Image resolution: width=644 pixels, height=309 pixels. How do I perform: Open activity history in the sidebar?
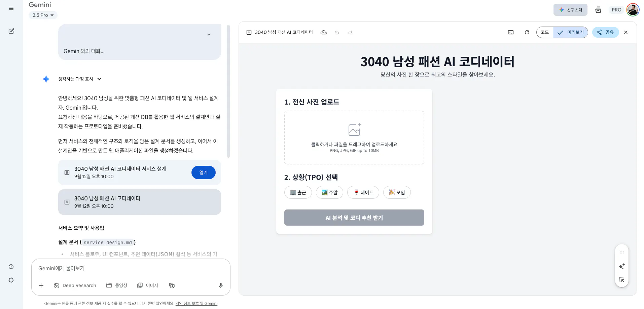(11, 267)
